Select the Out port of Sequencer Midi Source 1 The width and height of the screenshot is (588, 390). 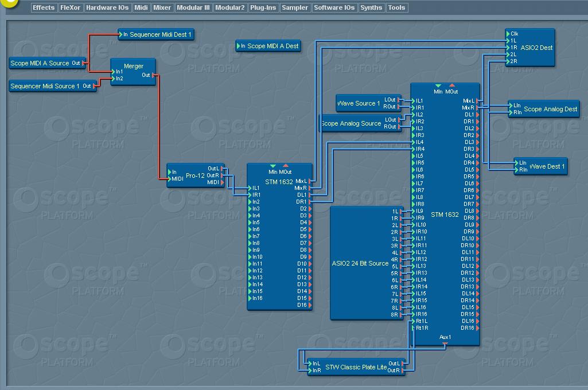click(x=95, y=86)
